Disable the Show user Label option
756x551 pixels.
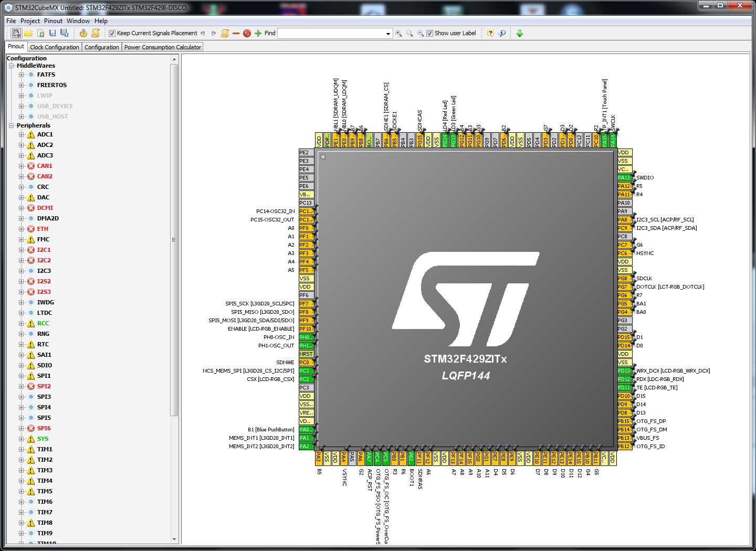point(429,33)
